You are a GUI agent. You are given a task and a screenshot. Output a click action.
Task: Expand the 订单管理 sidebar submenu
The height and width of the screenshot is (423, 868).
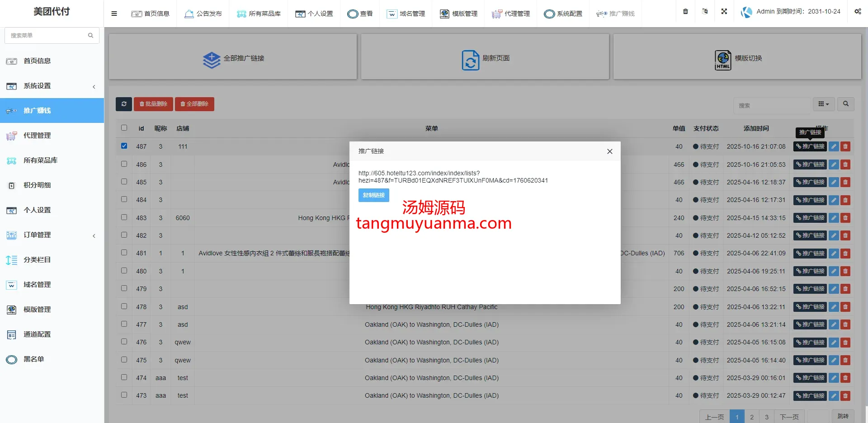[x=52, y=235]
